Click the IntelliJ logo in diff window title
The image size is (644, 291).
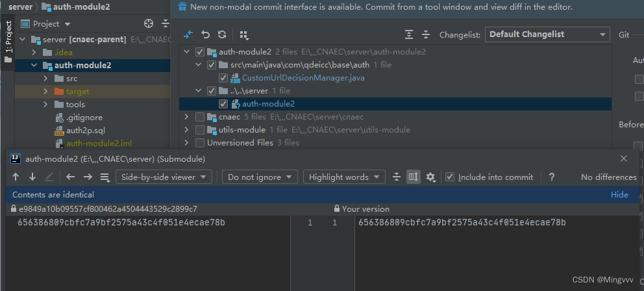tap(16, 158)
